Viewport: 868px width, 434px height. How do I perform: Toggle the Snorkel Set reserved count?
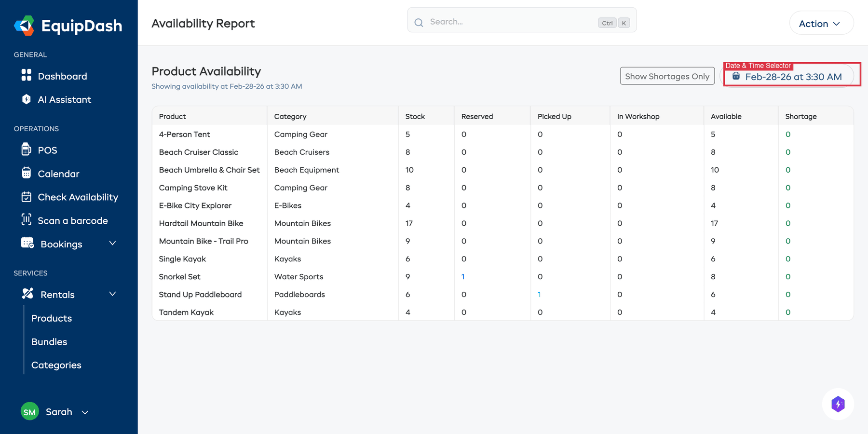pyautogui.click(x=463, y=277)
